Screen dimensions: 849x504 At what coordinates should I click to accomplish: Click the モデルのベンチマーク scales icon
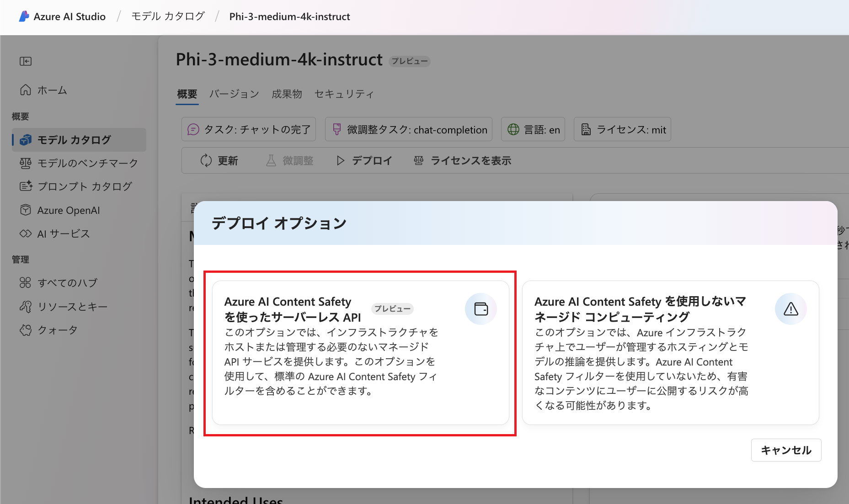tap(26, 163)
